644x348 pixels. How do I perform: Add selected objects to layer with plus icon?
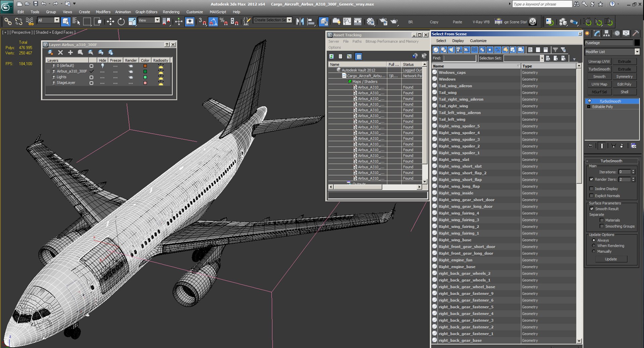[70, 52]
